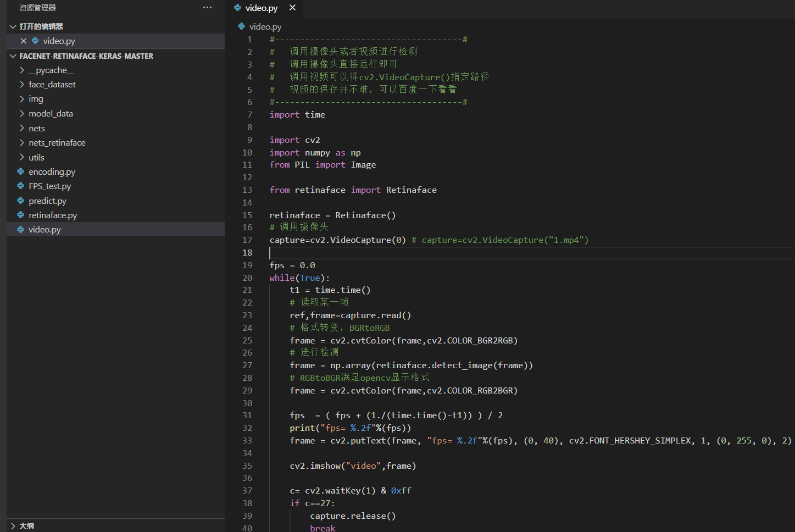This screenshot has height=532, width=795.
Task: Expand the img folder
Action: click(x=22, y=99)
